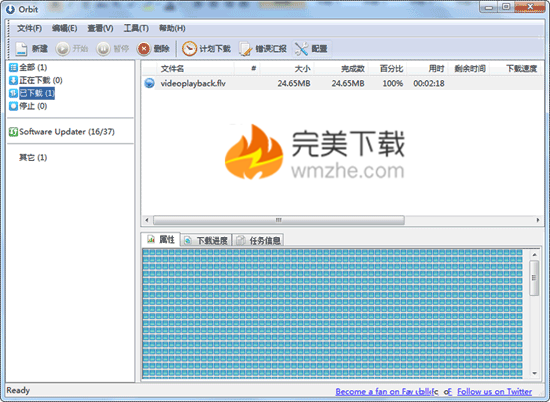Select the 其它 (1) category

pos(33,158)
